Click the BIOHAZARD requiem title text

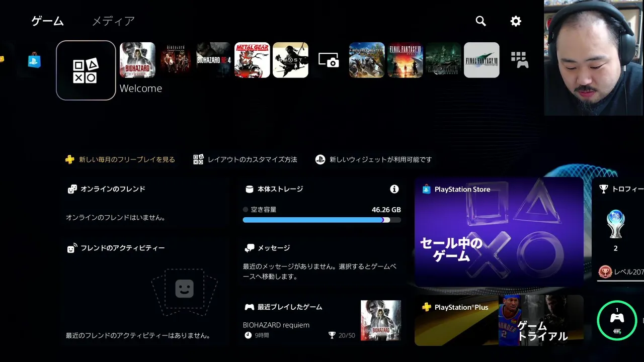[276, 325]
